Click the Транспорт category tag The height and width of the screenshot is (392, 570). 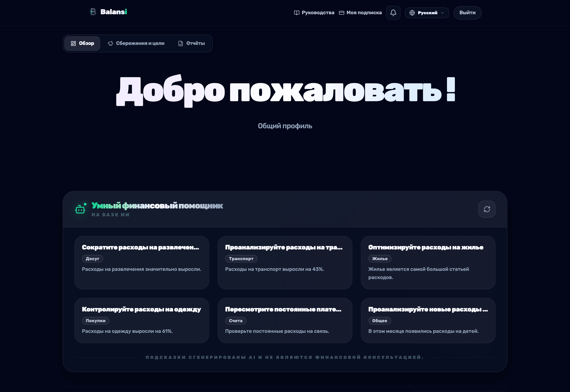click(x=241, y=259)
